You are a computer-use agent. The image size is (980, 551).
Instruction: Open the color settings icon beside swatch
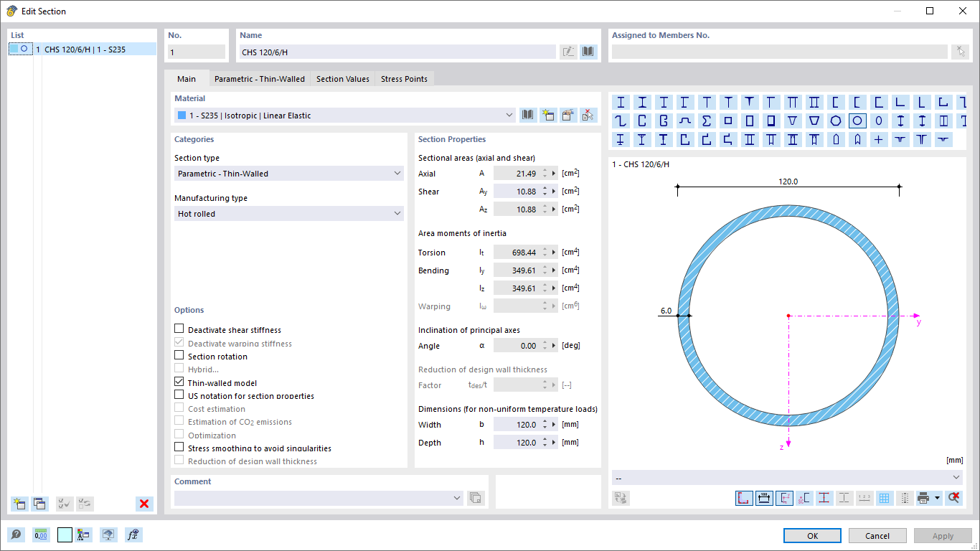tap(85, 535)
